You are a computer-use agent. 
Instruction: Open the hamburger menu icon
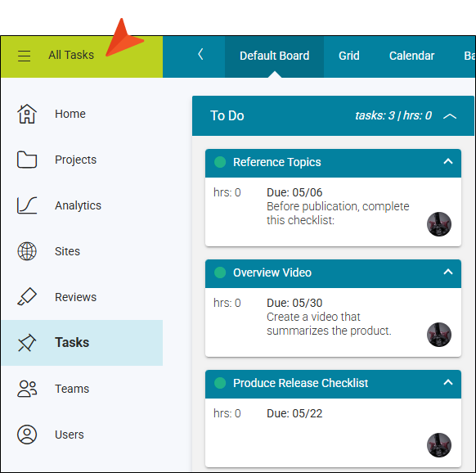coord(24,56)
